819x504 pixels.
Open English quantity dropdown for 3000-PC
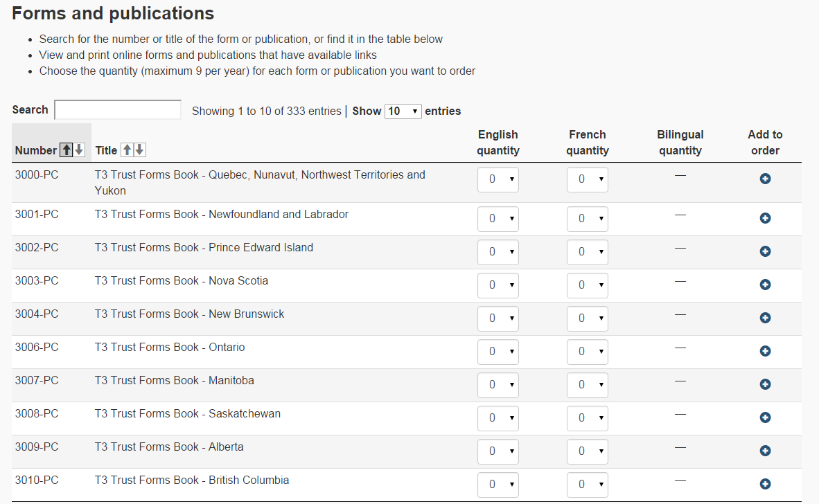498,179
